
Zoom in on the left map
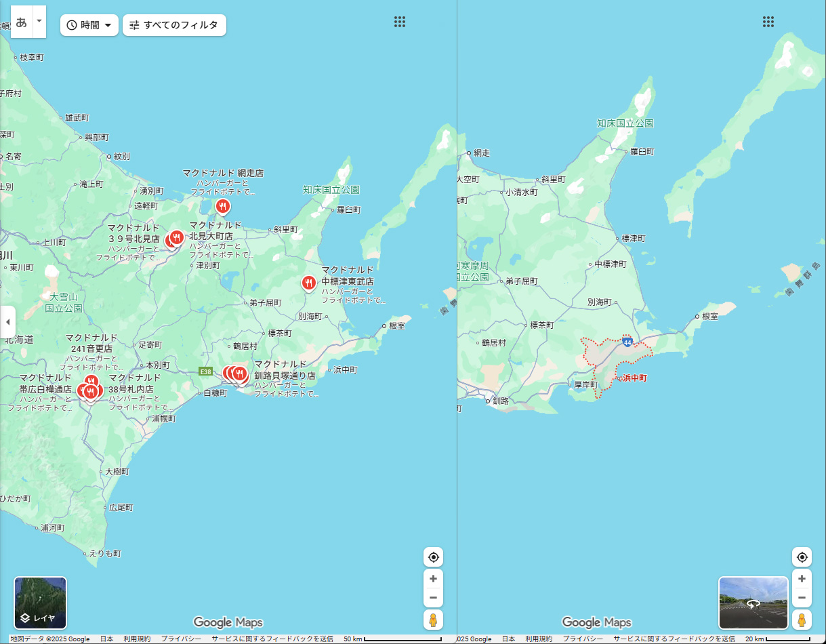[x=434, y=579]
